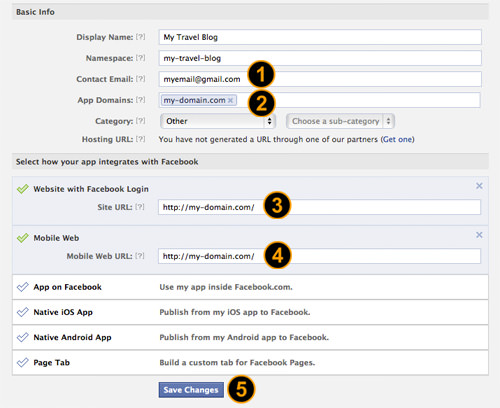Remove my-domain.com tag from App Domains
The width and height of the screenshot is (500, 408).
coord(230,100)
